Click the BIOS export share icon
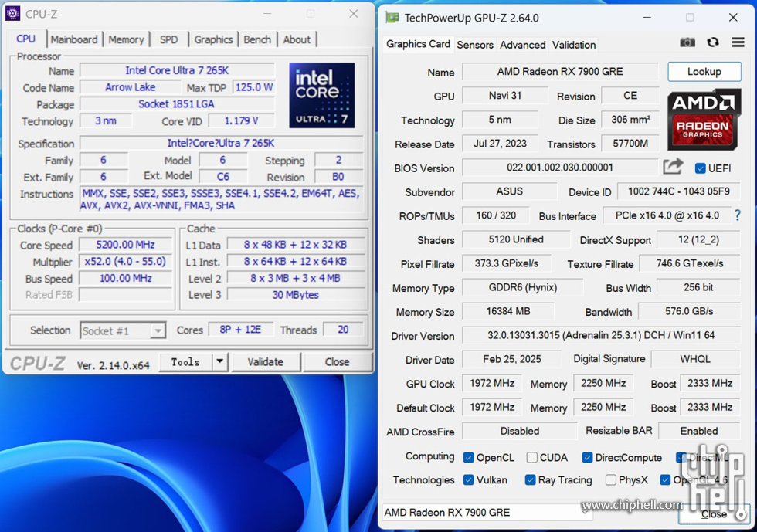This screenshot has width=757, height=532. coord(673,167)
